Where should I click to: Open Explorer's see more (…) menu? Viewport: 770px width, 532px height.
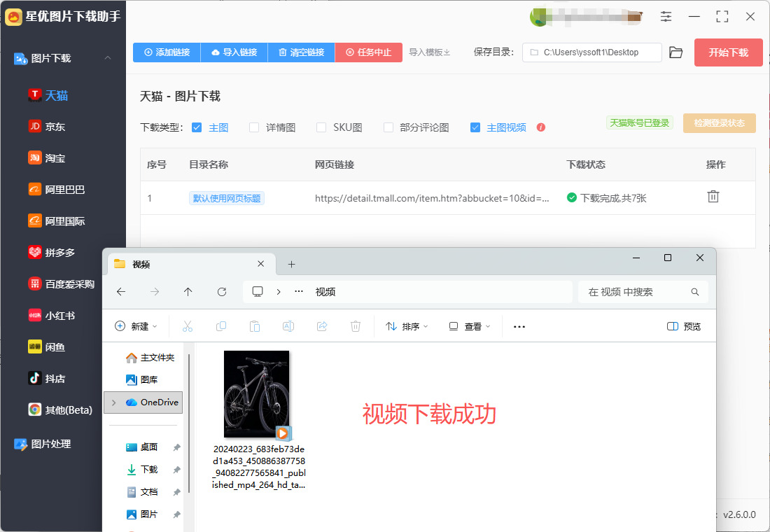[x=519, y=326]
